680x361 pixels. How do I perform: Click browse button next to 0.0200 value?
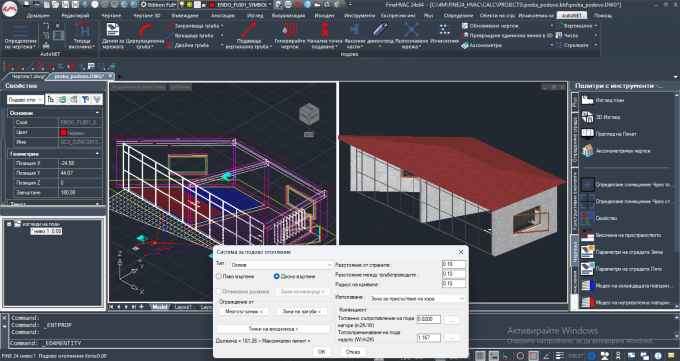[452, 320]
